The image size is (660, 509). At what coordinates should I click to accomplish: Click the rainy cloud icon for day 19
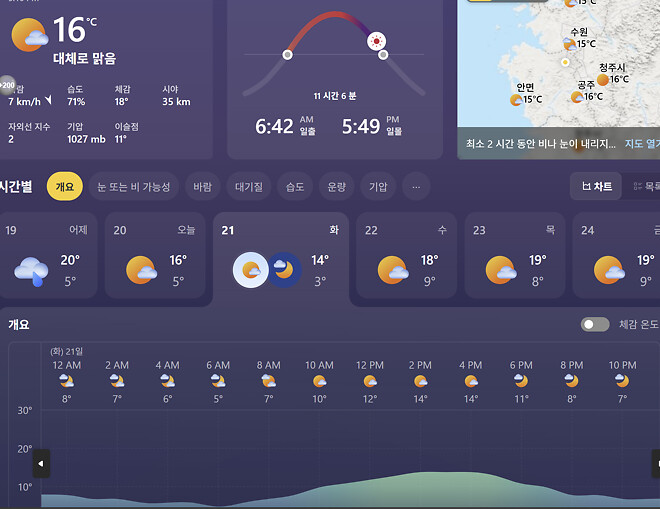point(31,271)
